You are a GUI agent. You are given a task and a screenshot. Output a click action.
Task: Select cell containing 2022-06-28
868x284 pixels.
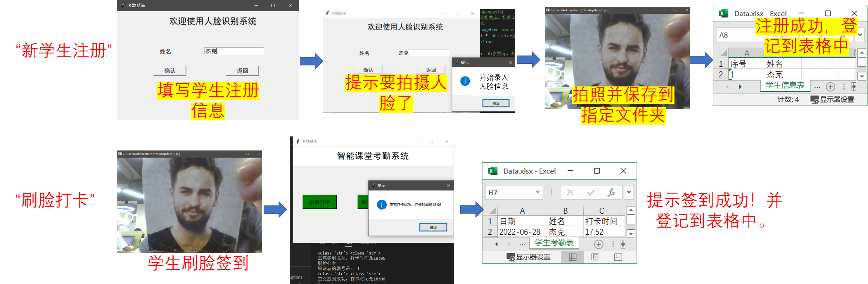click(522, 232)
